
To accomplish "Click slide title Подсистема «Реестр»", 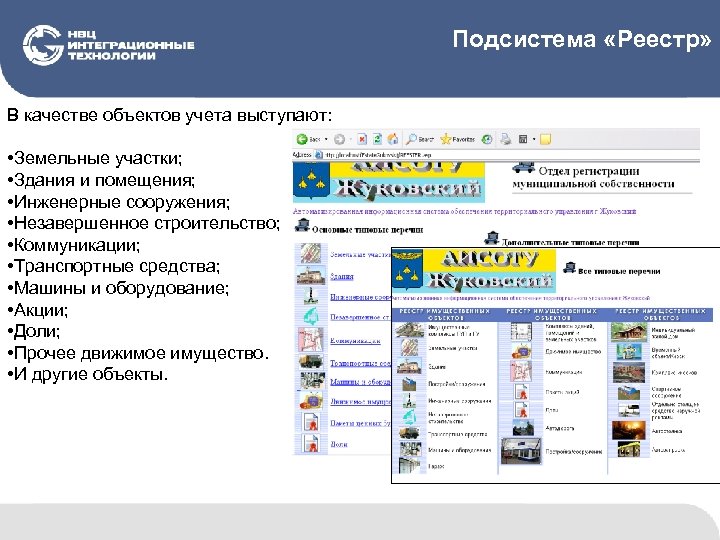I will click(x=581, y=39).
